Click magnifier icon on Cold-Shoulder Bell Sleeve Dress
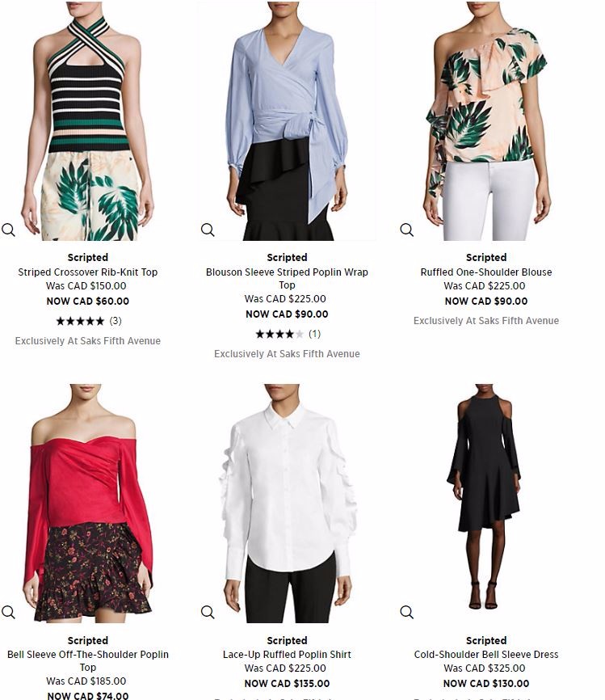Screen dimensions: 605x700 [x=406, y=612]
